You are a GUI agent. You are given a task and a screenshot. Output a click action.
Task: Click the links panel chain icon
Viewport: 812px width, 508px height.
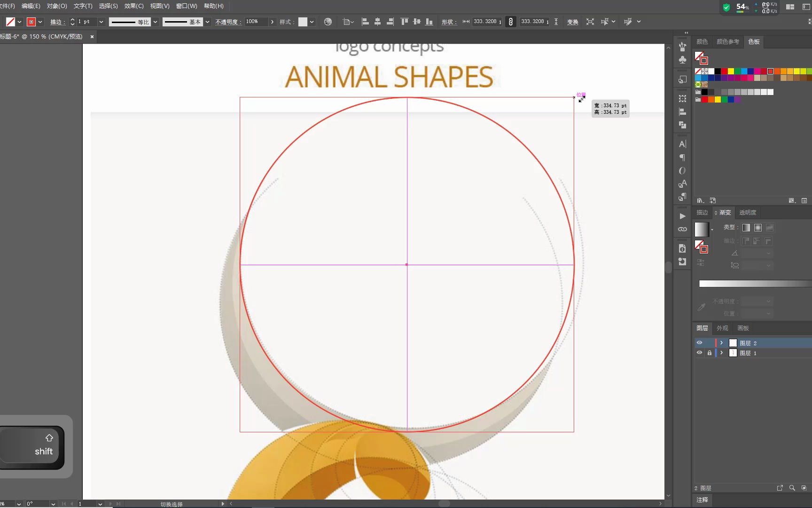(682, 230)
